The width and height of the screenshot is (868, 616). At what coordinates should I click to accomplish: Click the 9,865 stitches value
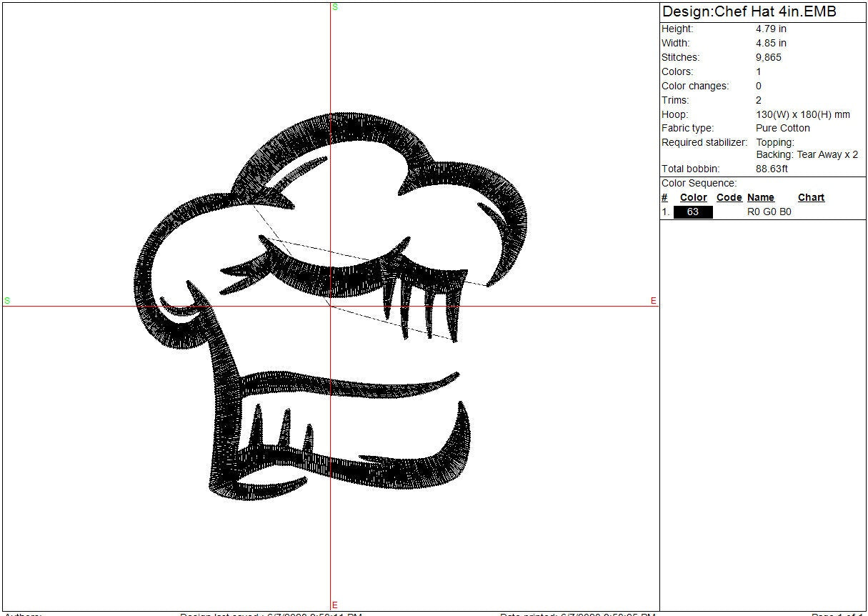(x=768, y=57)
